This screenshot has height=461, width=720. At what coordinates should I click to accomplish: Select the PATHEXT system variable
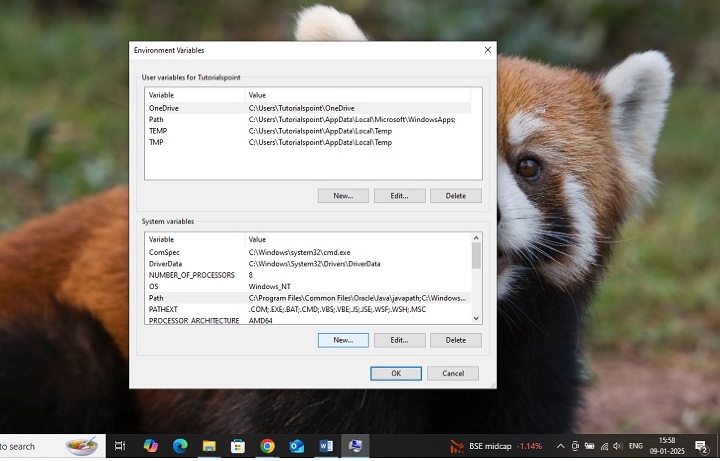point(308,309)
